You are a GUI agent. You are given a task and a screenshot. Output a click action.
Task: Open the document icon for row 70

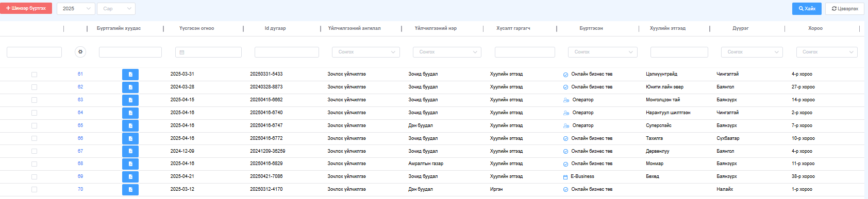pyautogui.click(x=130, y=189)
